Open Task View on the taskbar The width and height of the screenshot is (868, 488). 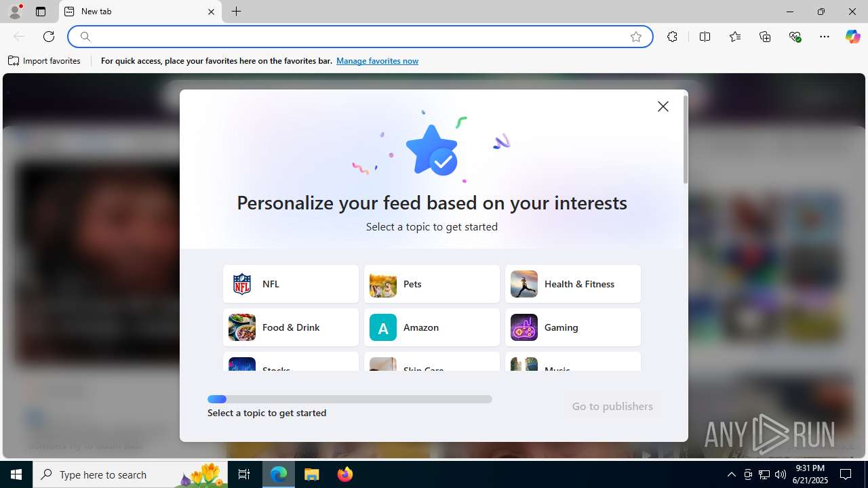click(x=244, y=474)
